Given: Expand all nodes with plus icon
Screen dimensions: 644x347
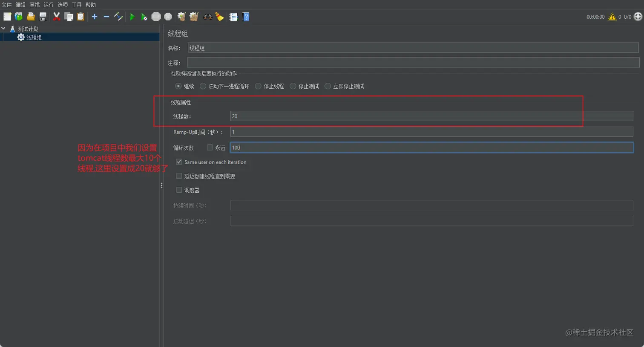Looking at the screenshot, I should click(x=95, y=17).
